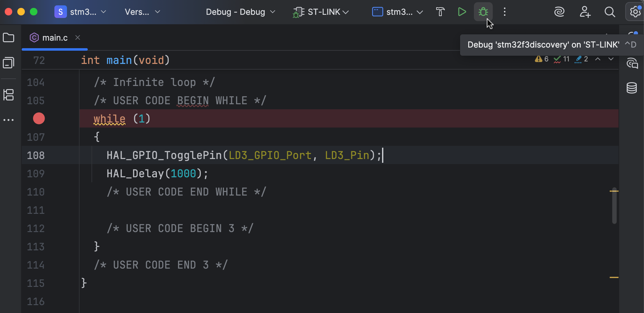Start a Code With Me session
Screen dimensions: 644x313
click(585, 12)
